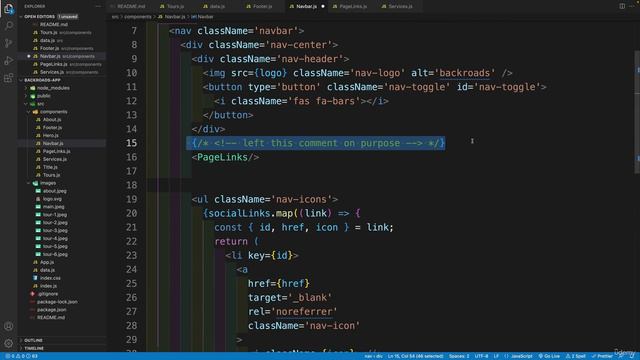
Task: Click the UTF-8 encoding status
Action: pyautogui.click(x=481, y=356)
